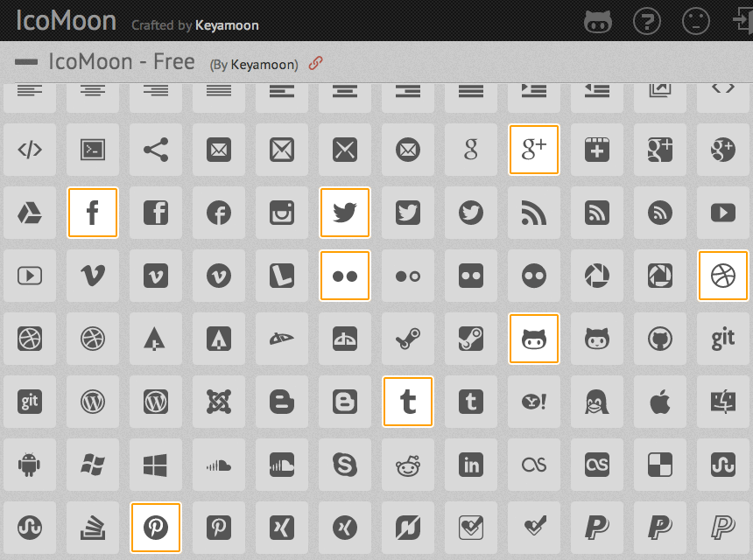
Task: Select the Blogger icon
Action: tap(282, 402)
